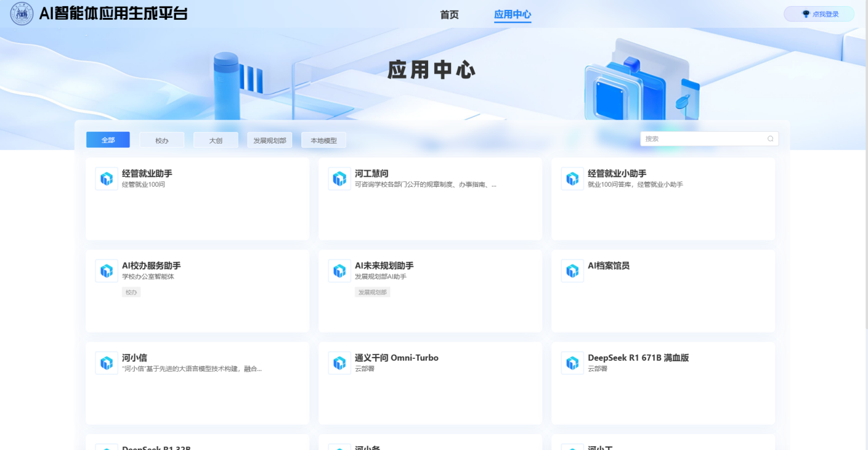Click the AI档案馆员 app icon
This screenshot has width=868, height=450.
[572, 271]
